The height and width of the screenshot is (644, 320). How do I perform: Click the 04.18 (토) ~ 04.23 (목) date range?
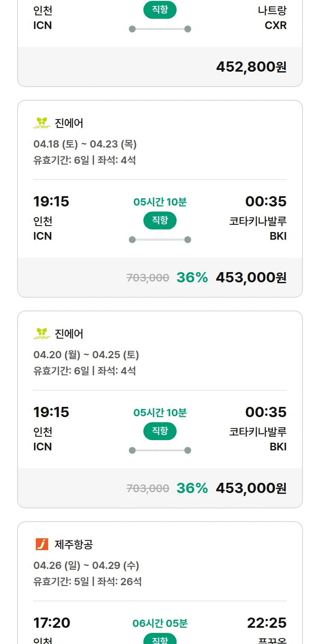(85, 144)
